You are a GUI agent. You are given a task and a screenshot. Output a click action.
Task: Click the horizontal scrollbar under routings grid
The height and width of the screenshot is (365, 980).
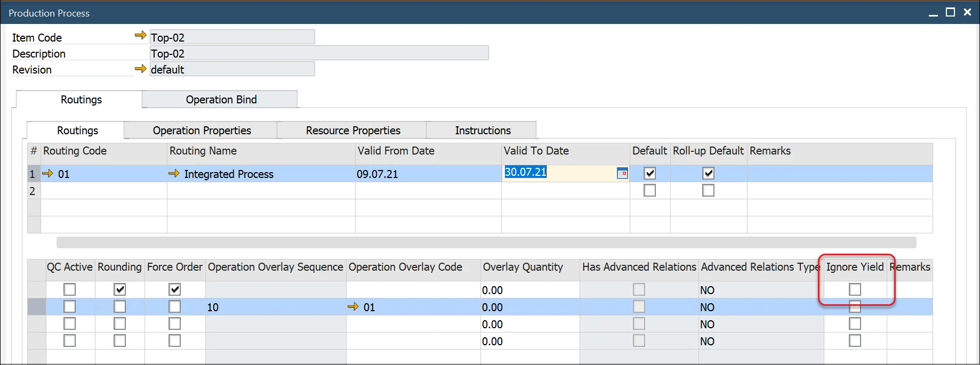point(486,243)
